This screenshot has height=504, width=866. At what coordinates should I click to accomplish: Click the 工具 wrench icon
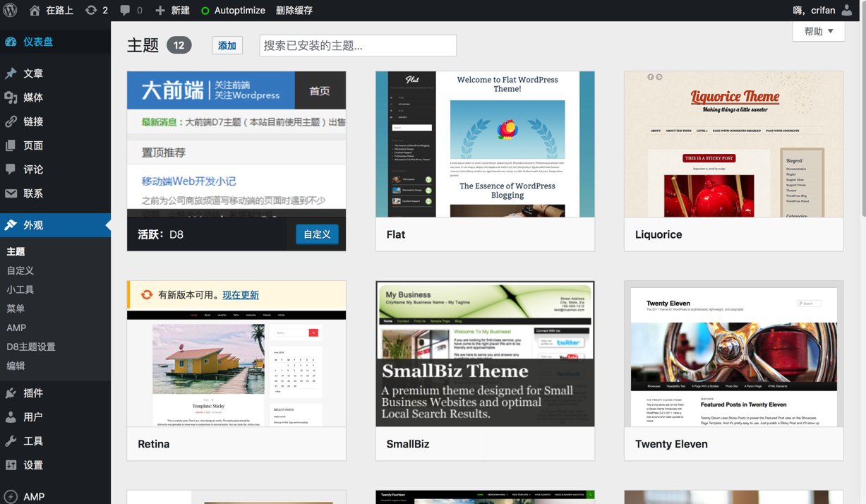pos(11,441)
